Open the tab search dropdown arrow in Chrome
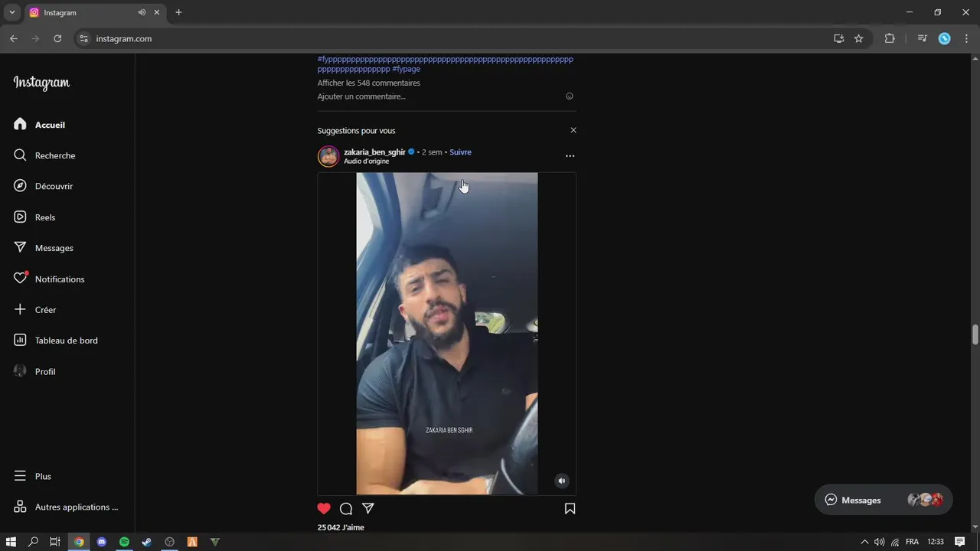The width and height of the screenshot is (980, 551). pyautogui.click(x=11, y=12)
